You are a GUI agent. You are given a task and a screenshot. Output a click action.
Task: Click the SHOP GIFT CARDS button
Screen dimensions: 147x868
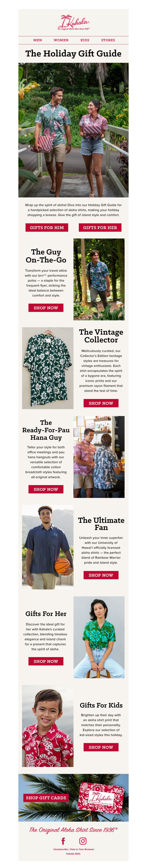click(x=46, y=798)
